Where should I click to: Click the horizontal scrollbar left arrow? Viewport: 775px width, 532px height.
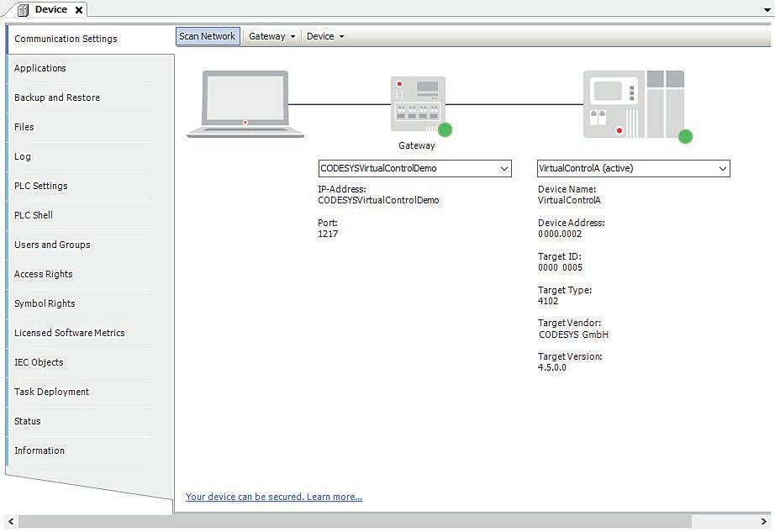click(11, 522)
